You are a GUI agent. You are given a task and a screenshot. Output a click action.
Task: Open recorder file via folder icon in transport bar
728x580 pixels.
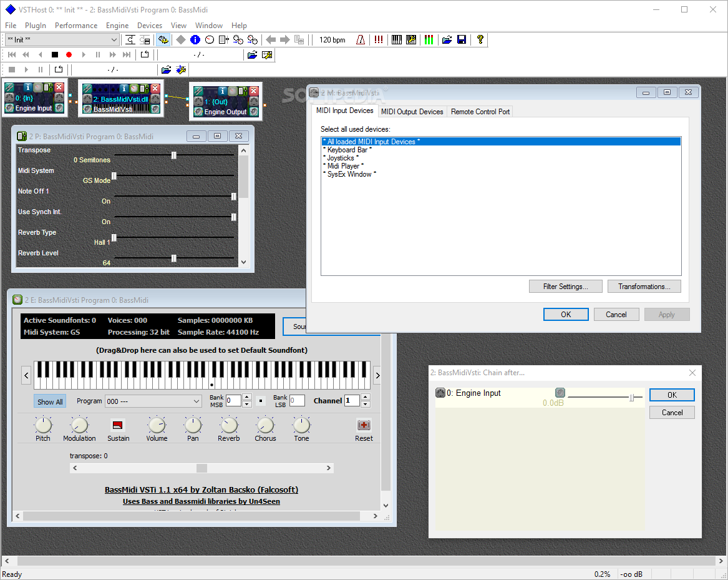252,55
